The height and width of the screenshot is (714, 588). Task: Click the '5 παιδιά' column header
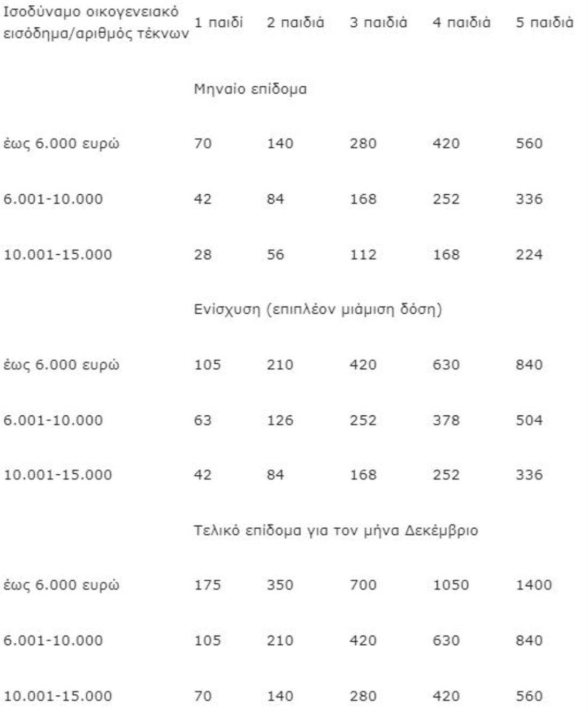544,22
